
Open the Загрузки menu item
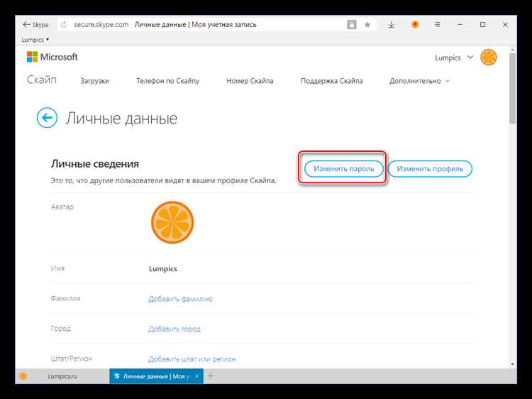(94, 81)
